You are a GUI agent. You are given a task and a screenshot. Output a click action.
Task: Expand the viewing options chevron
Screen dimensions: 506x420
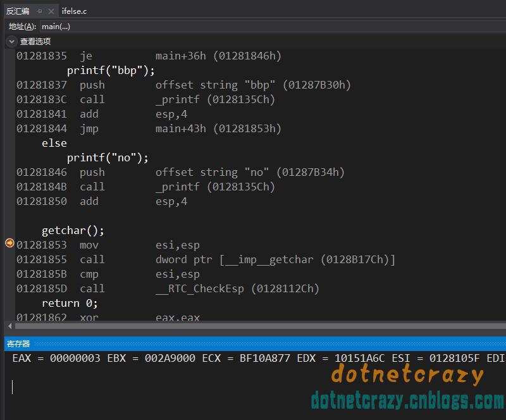(11, 41)
